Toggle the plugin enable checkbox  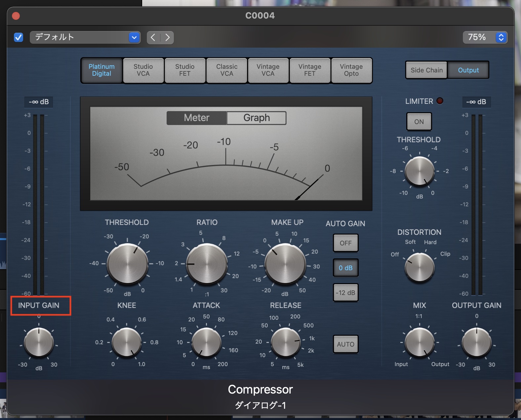click(x=19, y=37)
